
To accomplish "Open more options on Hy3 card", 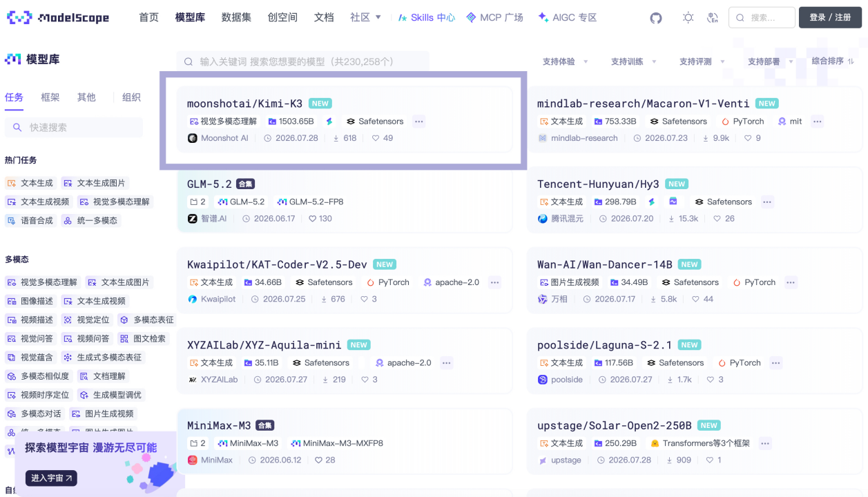I will point(767,202).
